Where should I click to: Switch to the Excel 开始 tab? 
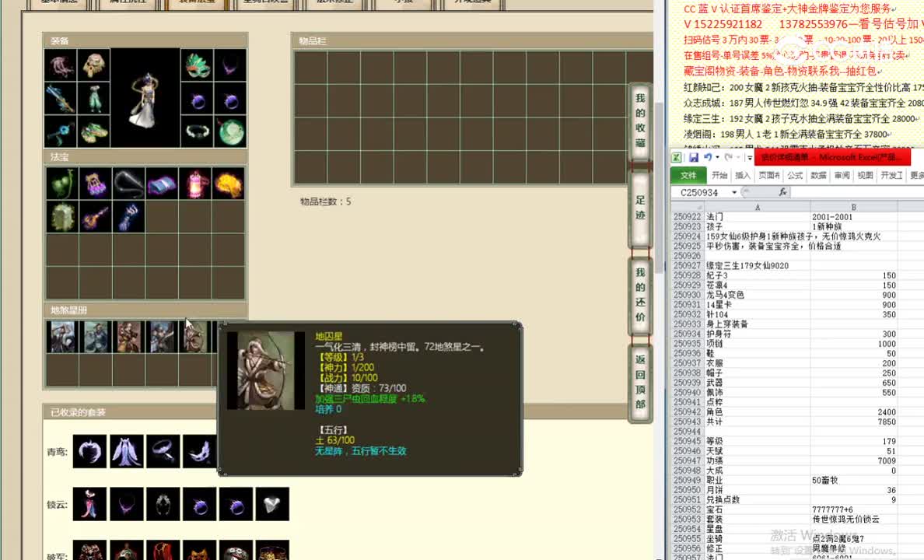click(719, 175)
